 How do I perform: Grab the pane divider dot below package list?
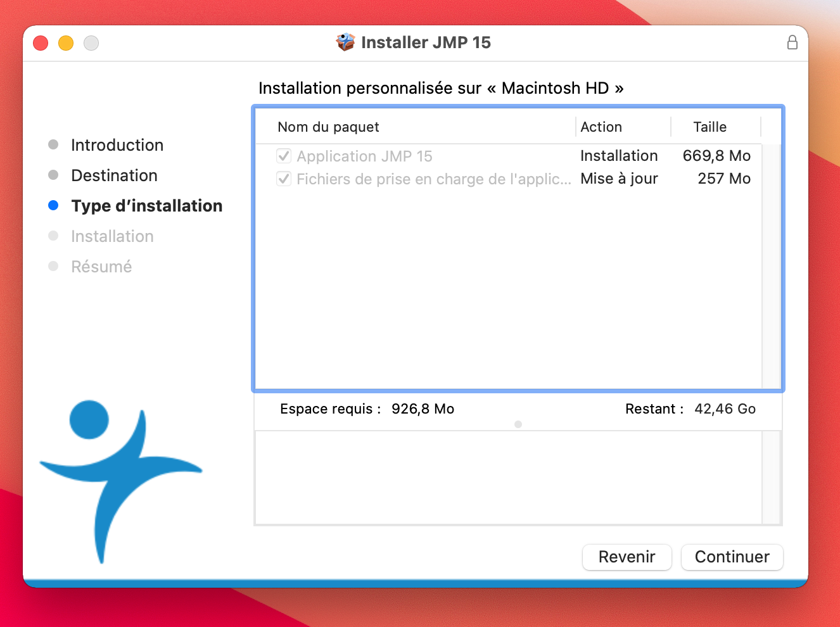pyautogui.click(x=518, y=424)
